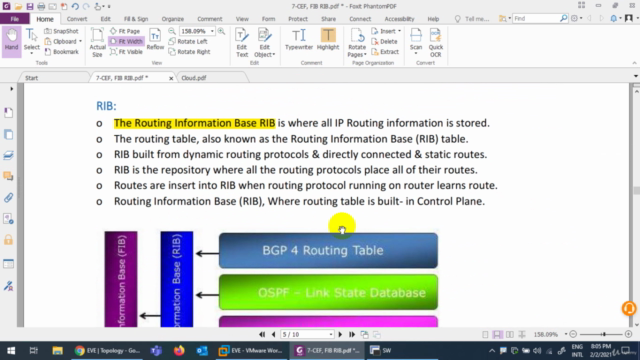Viewport: 640px width, 360px height.
Task: Open the Pages thumbnails sidebar panel
Action: click(x=9, y=134)
